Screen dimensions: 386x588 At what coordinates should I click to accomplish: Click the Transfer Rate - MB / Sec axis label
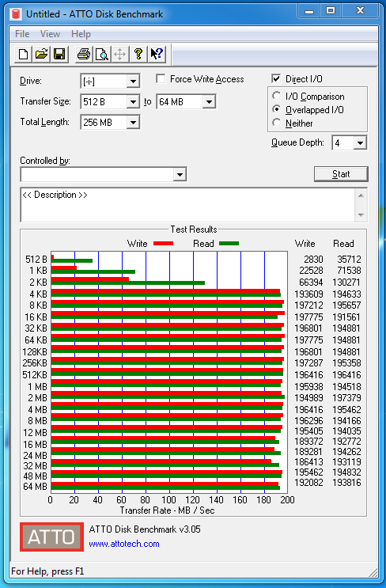pyautogui.click(x=167, y=510)
